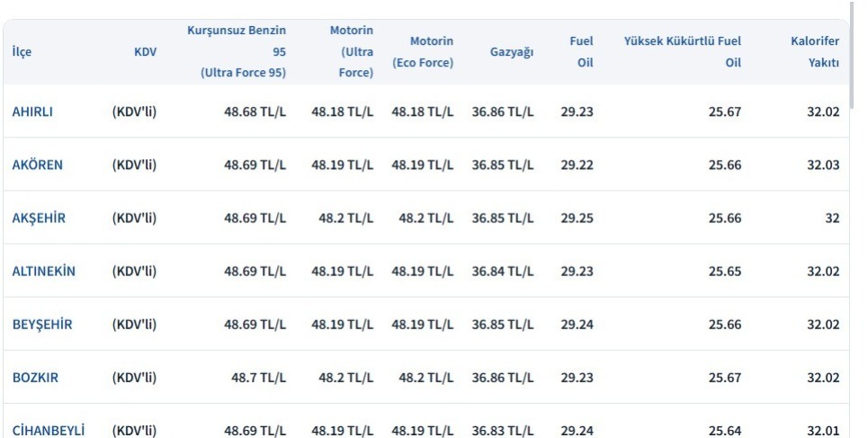The image size is (868, 438).
Task: Open the CİHANBEYLİ district link
Action: tap(49, 430)
